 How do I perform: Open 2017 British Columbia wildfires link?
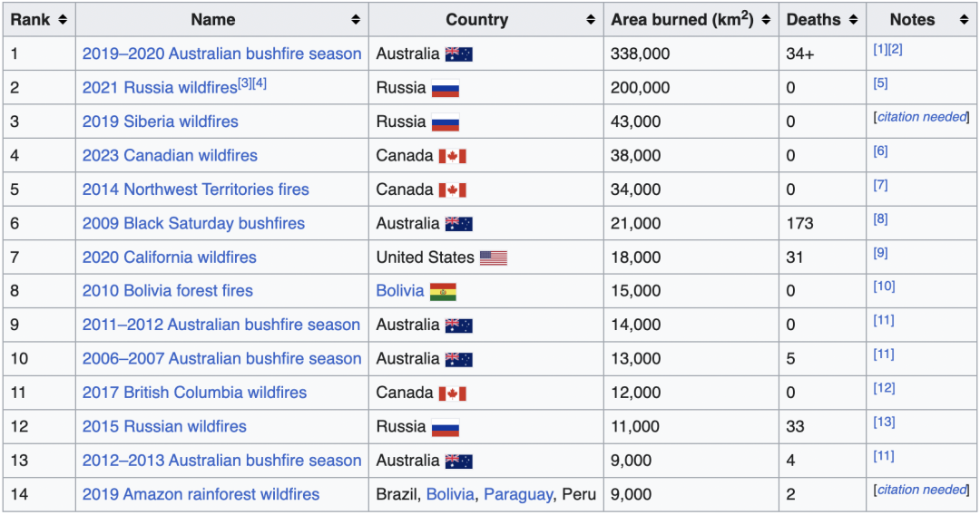(x=194, y=393)
